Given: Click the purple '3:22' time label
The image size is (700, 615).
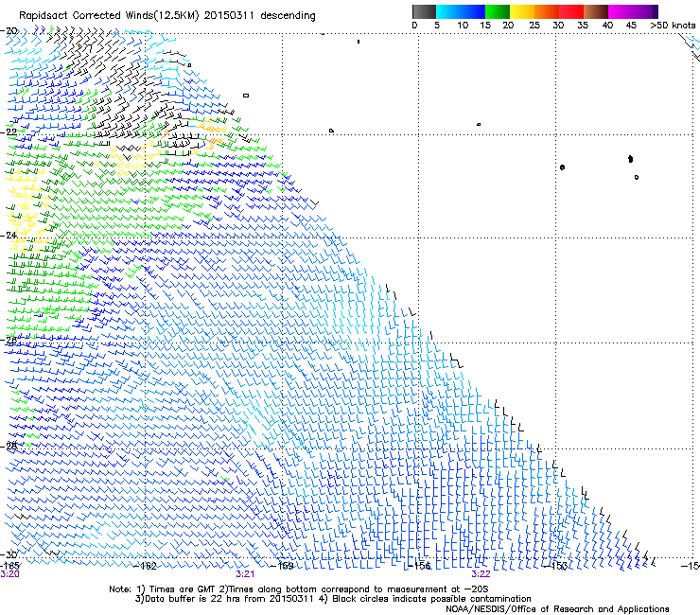Looking at the screenshot, I should (x=481, y=574).
